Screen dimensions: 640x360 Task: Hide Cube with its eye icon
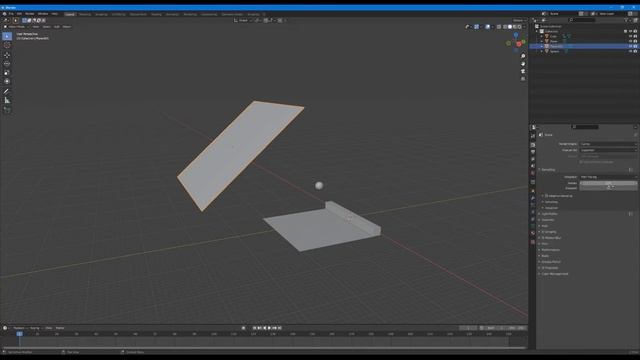pyautogui.click(x=631, y=36)
